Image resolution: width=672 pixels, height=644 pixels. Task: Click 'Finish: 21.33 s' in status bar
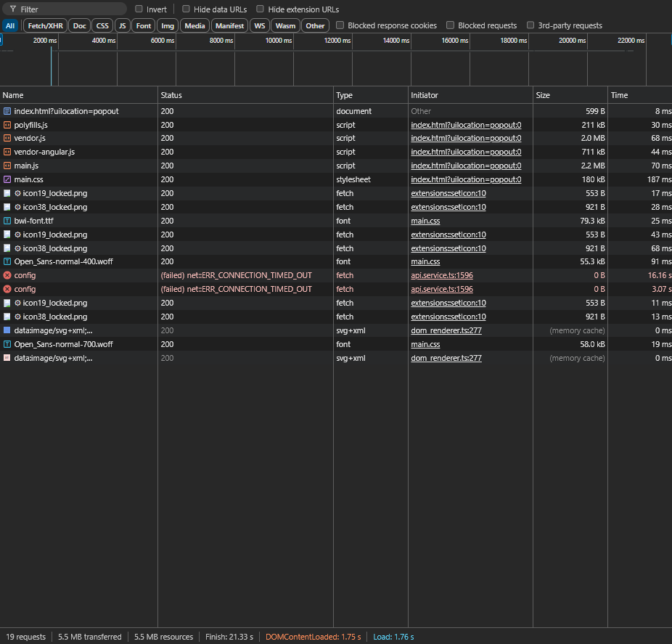[229, 637]
